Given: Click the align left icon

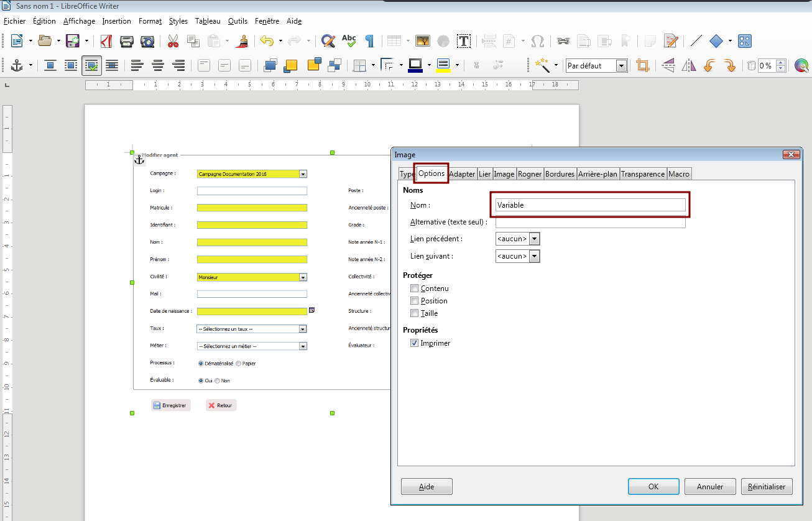Looking at the screenshot, I should click(x=137, y=65).
